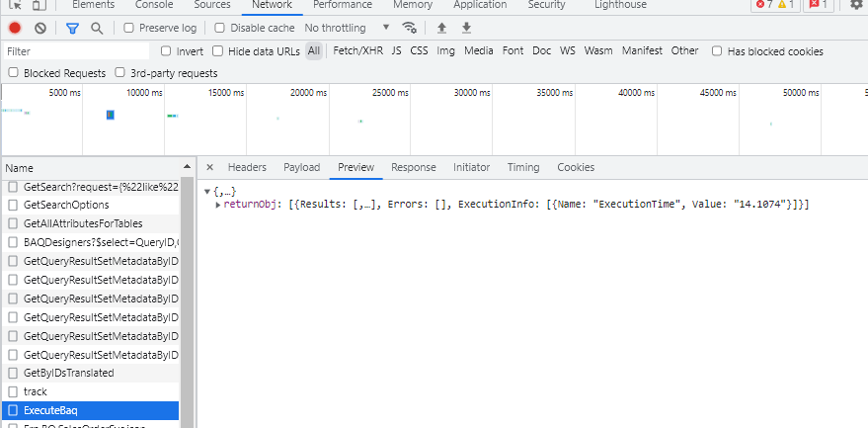Image resolution: width=868 pixels, height=428 pixels.
Task: Open network search magnifier
Action: coord(97,29)
